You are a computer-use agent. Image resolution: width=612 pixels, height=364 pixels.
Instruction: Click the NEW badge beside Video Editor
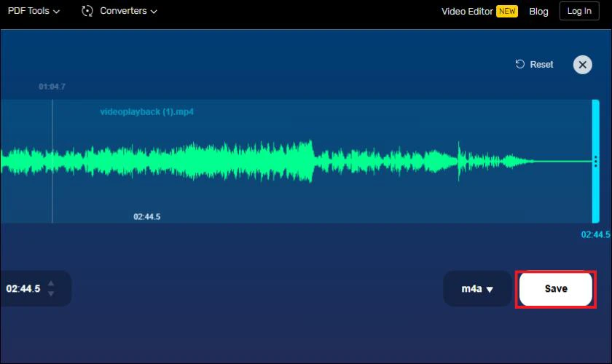pyautogui.click(x=506, y=12)
